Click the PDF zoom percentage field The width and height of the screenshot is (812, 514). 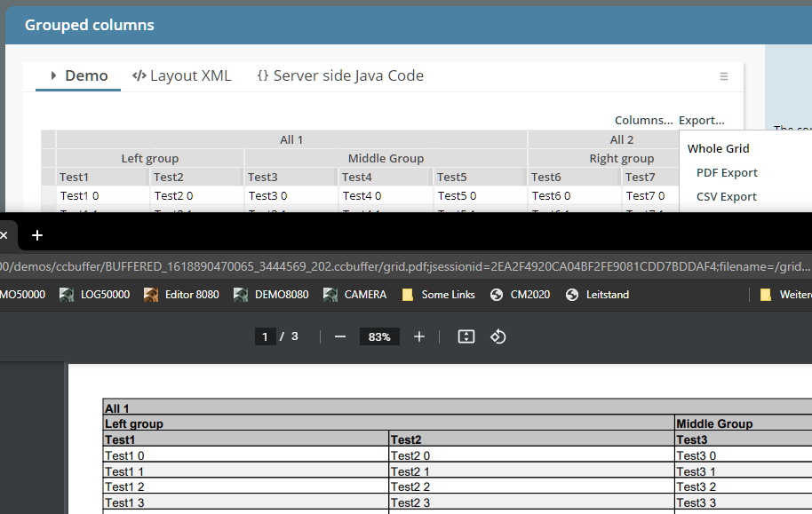(x=379, y=336)
